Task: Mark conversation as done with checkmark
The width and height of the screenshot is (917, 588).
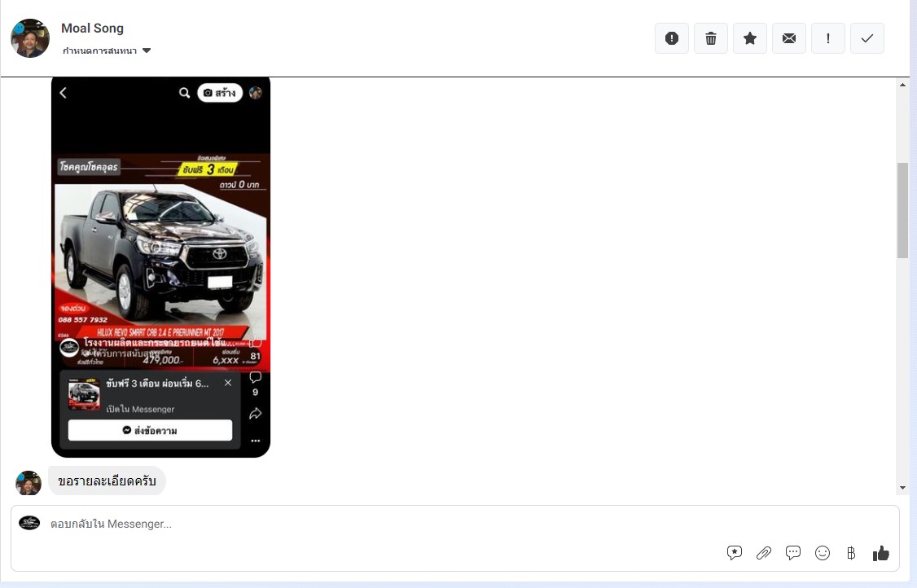Action: 867,38
